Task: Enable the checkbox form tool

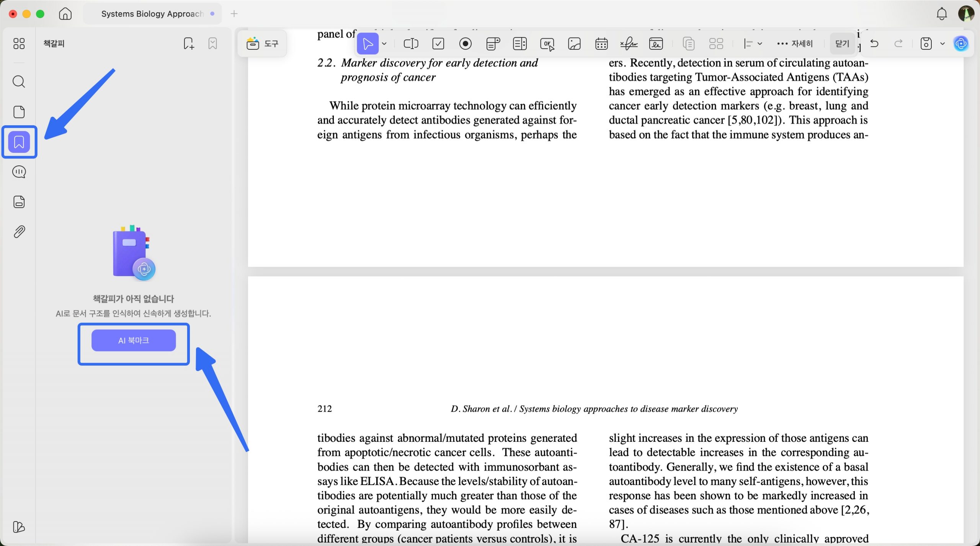Action: pyautogui.click(x=438, y=44)
